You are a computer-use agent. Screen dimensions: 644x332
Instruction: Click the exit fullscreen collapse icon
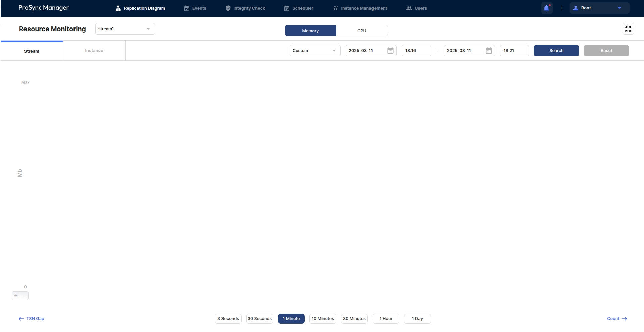point(628,29)
